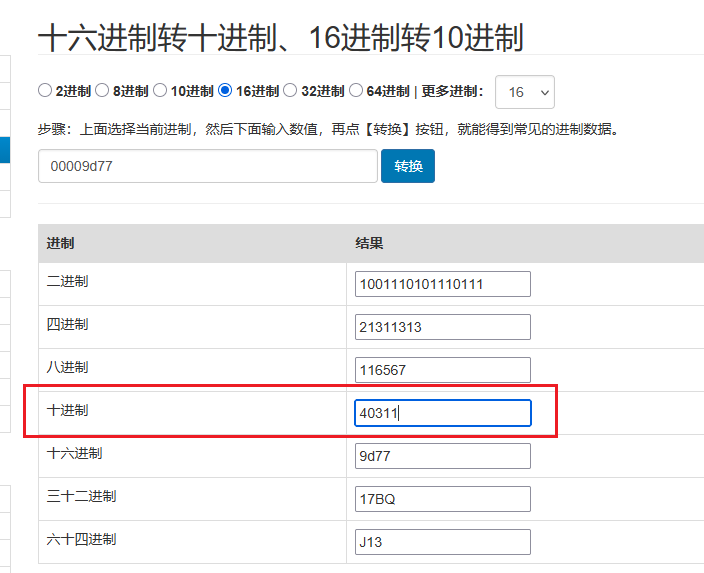Select the 六十四进制 result field J13

coord(442,542)
